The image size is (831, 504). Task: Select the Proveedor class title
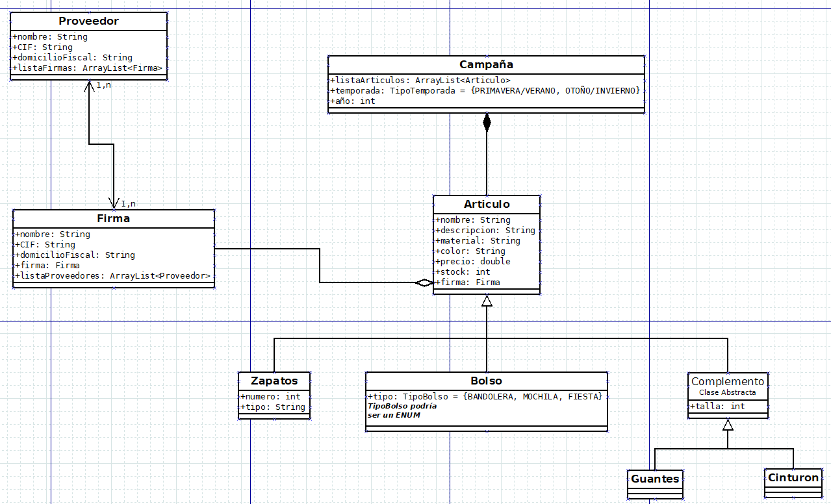[x=88, y=21]
